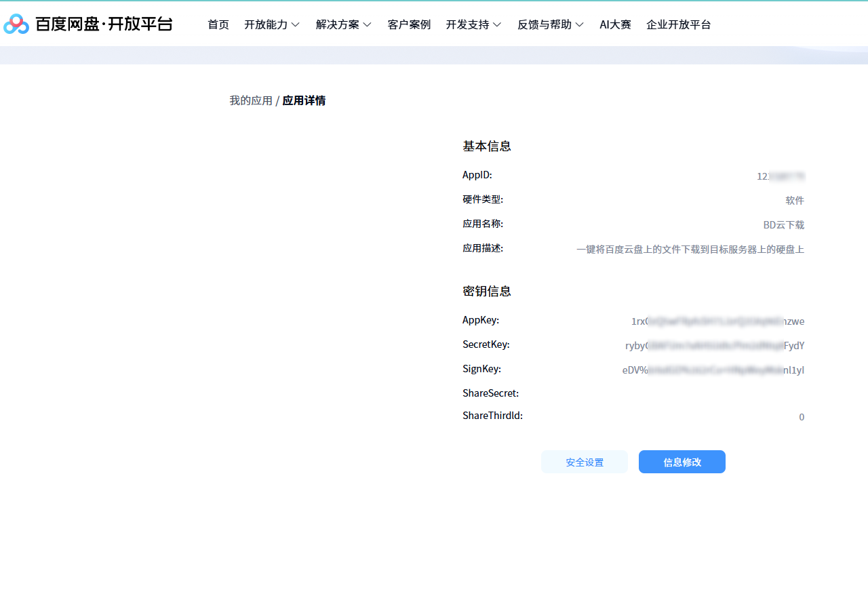Image resolution: width=868 pixels, height=596 pixels.
Task: Click the 应用详情 breadcrumb label
Action: pos(303,100)
